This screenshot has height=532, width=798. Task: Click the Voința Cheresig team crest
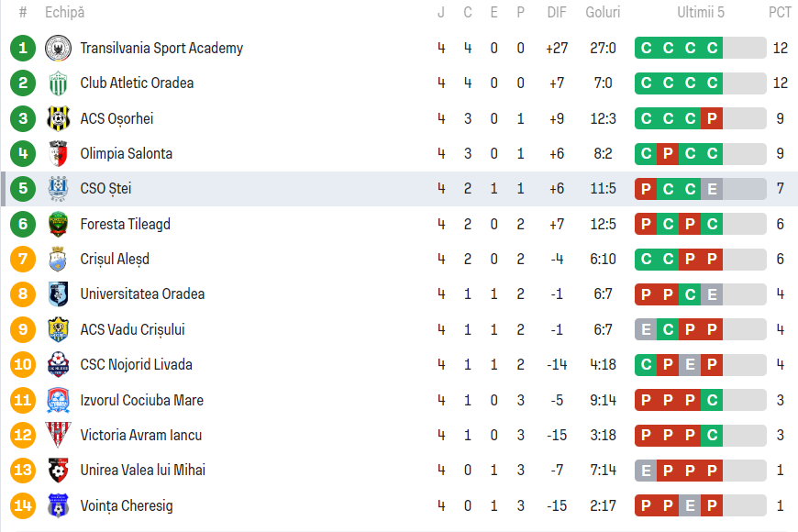coord(59,505)
